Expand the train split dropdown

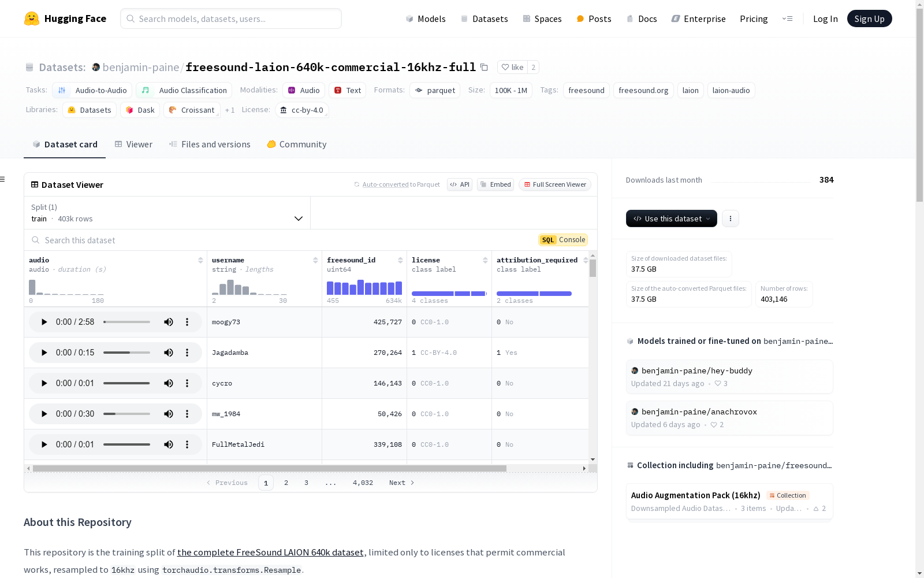click(167, 213)
